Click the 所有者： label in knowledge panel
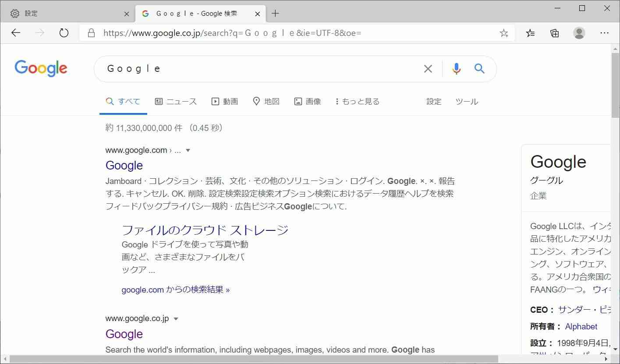Viewport: 620px width, 364px height. point(546,326)
